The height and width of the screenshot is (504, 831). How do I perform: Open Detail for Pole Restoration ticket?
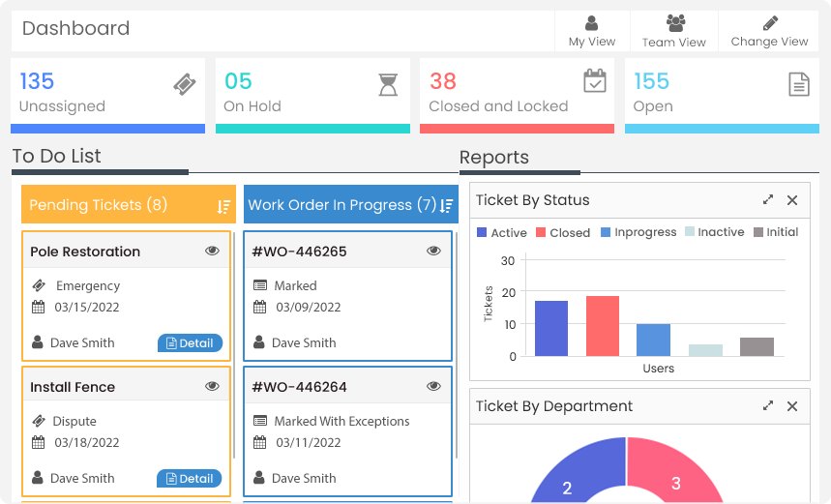tap(190, 342)
